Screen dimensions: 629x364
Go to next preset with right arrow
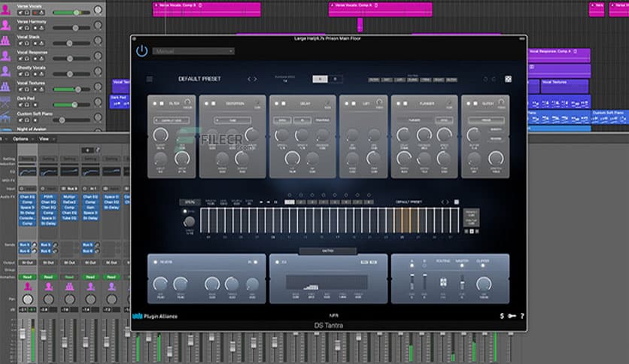tap(255, 79)
